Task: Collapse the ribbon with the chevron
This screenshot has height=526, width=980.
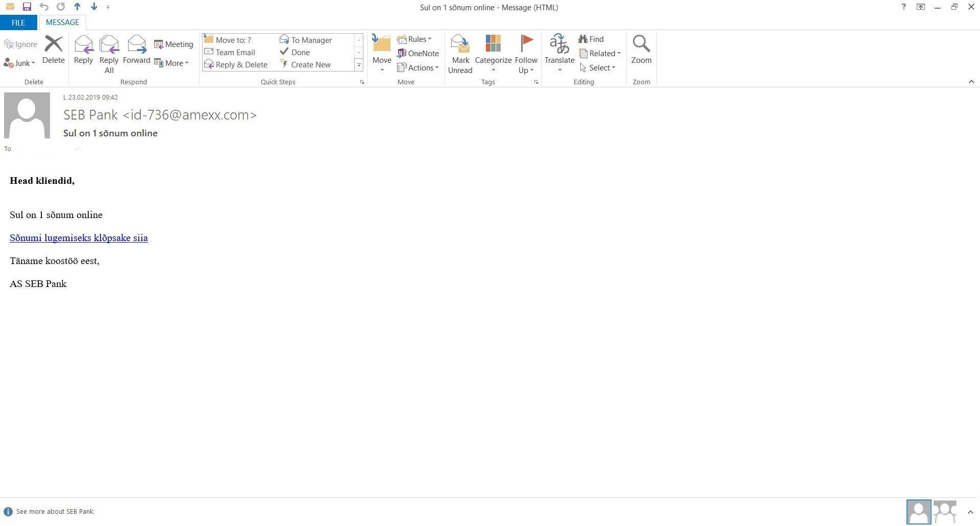Action: 971,82
